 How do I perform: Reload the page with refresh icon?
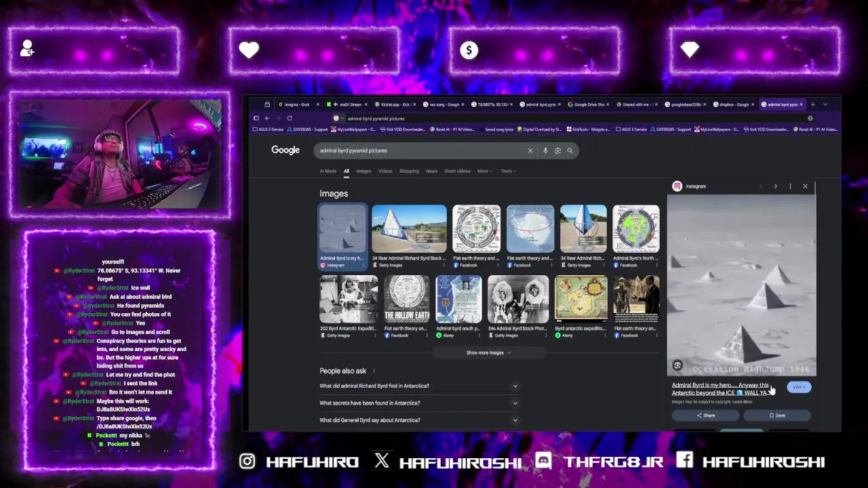point(289,118)
